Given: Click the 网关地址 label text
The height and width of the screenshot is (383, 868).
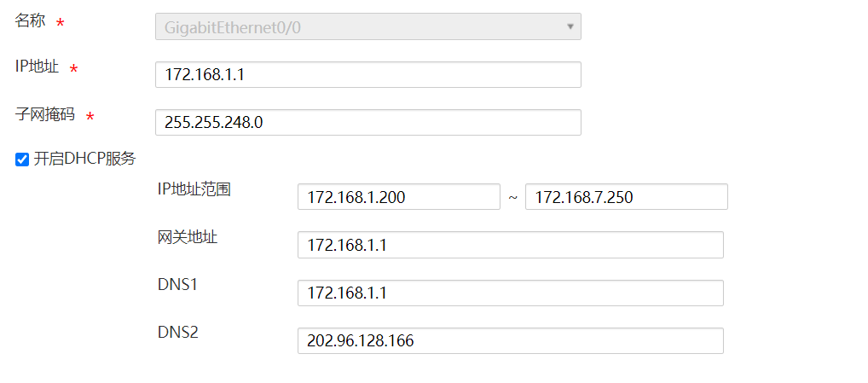Looking at the screenshot, I should (188, 237).
